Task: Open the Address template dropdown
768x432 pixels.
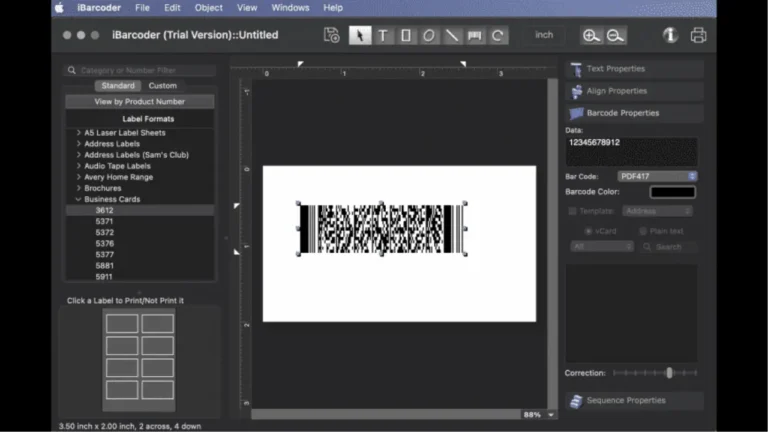Action: (x=657, y=211)
